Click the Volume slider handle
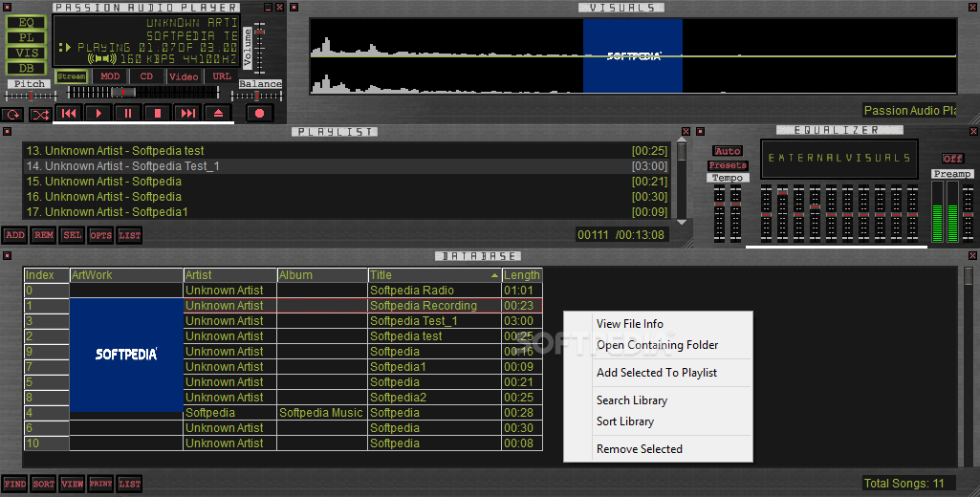Image resolution: width=980 pixels, height=497 pixels. point(259,32)
